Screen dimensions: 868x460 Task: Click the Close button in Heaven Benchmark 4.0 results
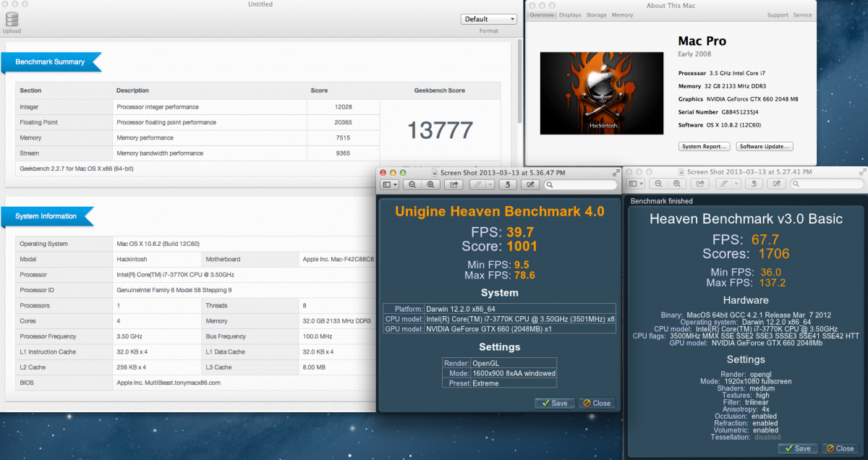click(x=597, y=403)
